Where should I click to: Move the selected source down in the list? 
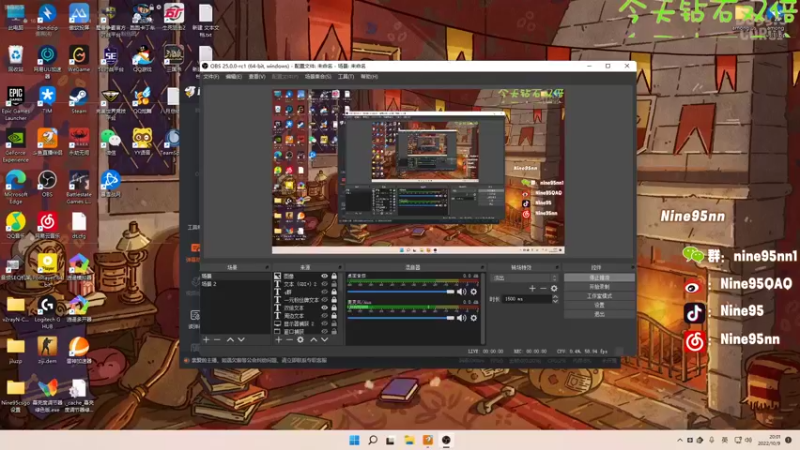coord(324,339)
